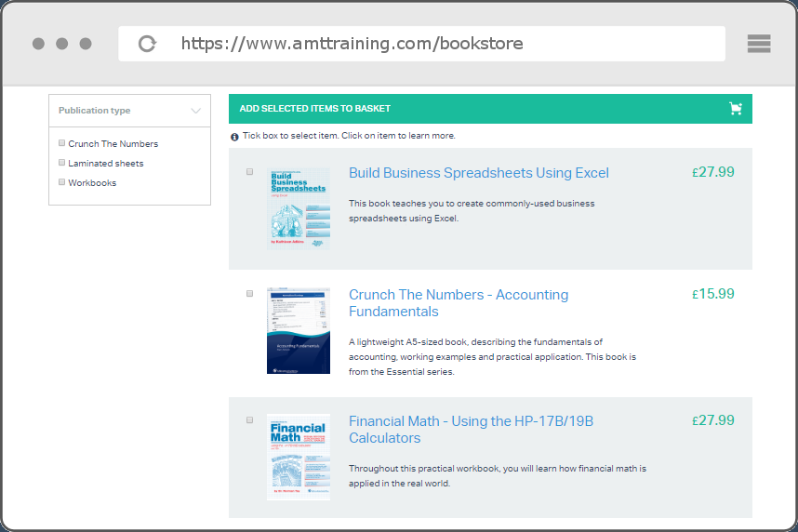Viewport: 798px width, 532px height.
Task: Tick the Laminated sheets filter checkbox
Action: click(62, 163)
